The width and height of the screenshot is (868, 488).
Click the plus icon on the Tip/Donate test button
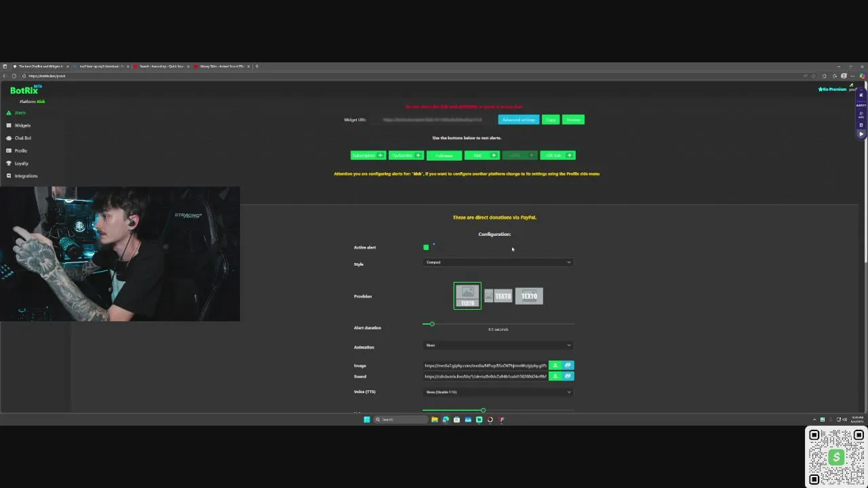coord(418,155)
